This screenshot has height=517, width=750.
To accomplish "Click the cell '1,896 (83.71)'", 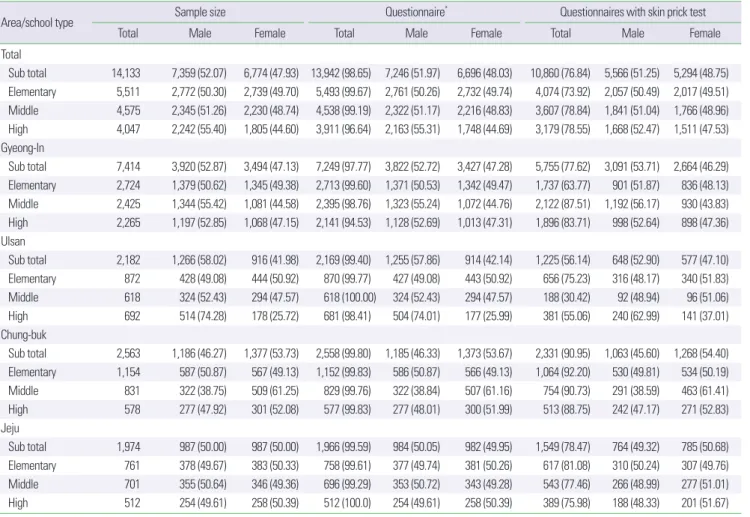I will click(562, 222).
